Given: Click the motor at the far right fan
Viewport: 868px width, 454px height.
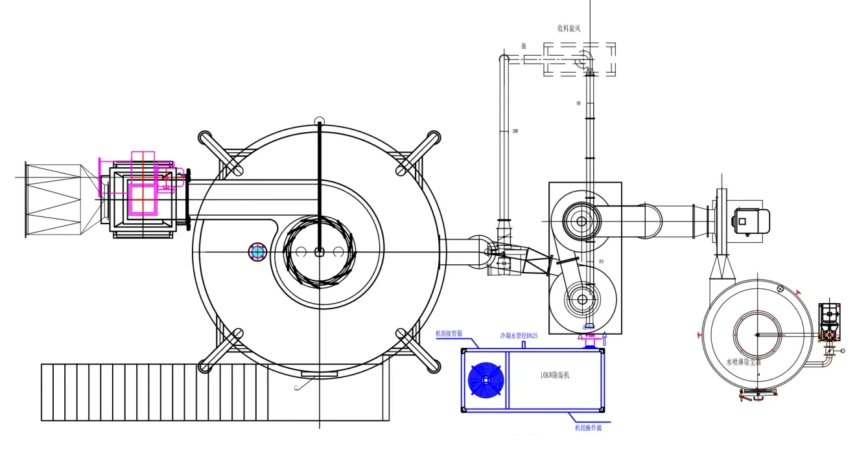Looking at the screenshot, I should pos(751,221).
